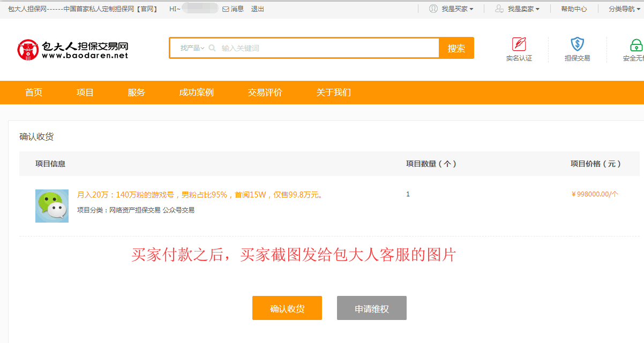
Task: Switch to the 成功案例 menu item
Action: point(197,93)
